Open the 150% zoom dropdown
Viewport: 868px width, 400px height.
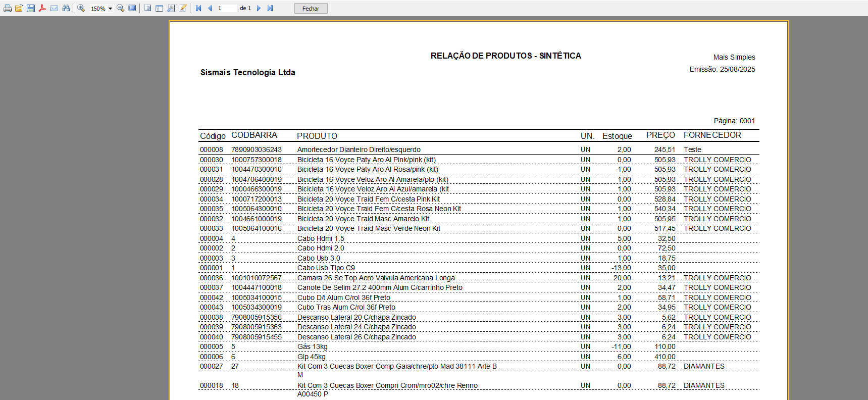(110, 9)
